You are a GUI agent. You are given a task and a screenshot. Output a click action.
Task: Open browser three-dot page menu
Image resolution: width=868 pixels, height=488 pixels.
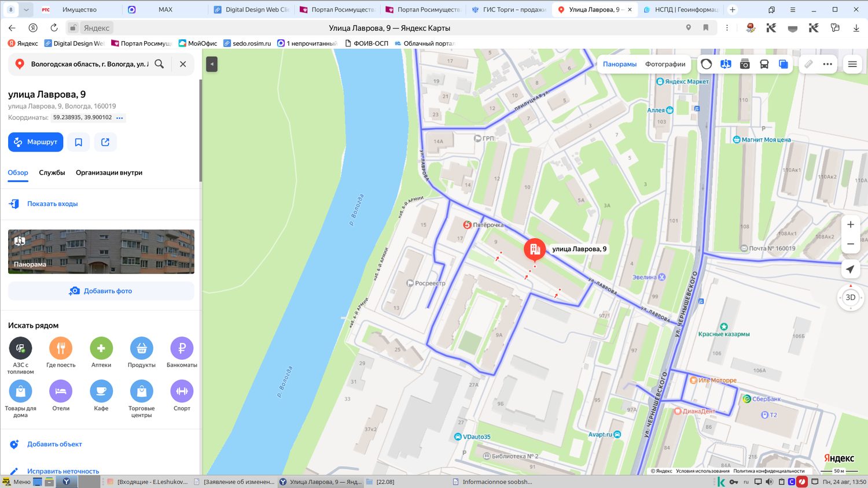click(727, 28)
